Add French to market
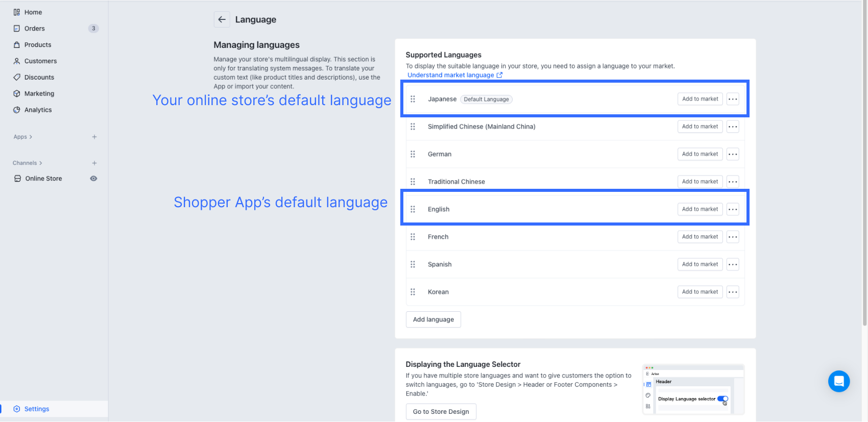The width and height of the screenshot is (868, 422). click(x=700, y=237)
